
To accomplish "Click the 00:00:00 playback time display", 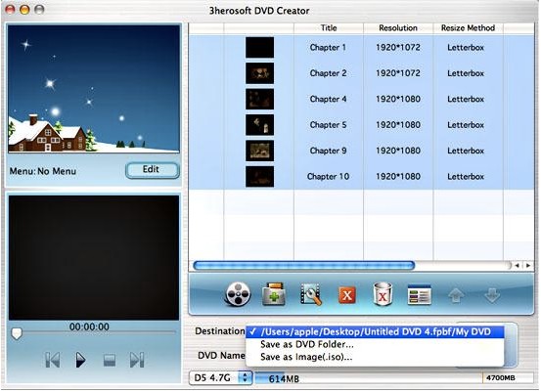I will point(89,327).
